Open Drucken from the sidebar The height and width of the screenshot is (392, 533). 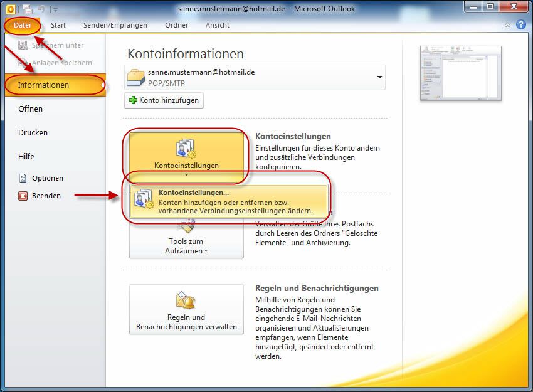click(x=33, y=132)
